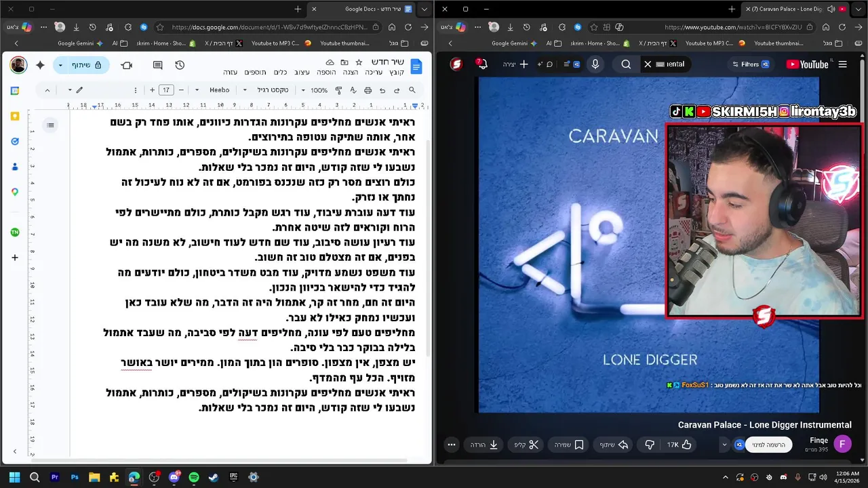Open Google Keep in the side panel
Image resolution: width=868 pixels, height=488 pixels.
(15, 116)
